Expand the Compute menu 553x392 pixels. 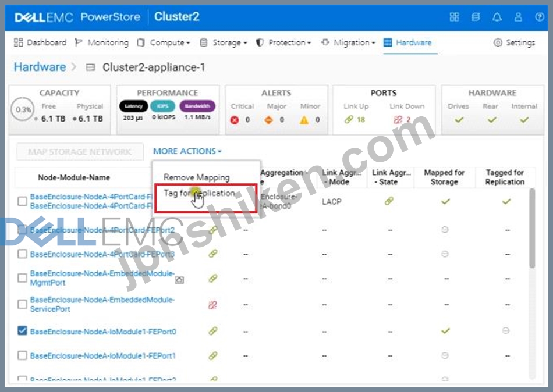(x=164, y=42)
